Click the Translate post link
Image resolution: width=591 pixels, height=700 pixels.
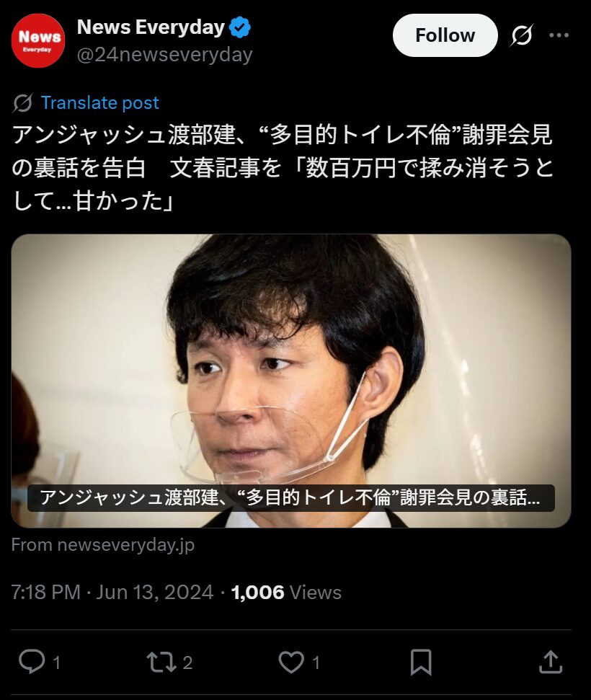click(100, 102)
